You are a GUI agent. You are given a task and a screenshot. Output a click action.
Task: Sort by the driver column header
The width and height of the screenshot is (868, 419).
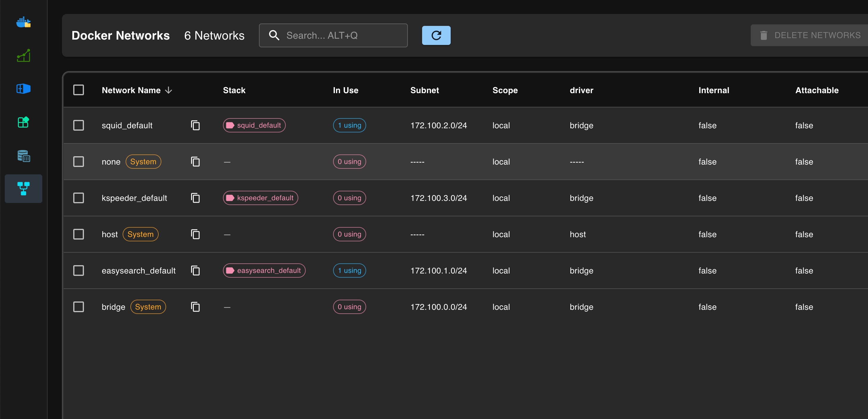pyautogui.click(x=581, y=90)
